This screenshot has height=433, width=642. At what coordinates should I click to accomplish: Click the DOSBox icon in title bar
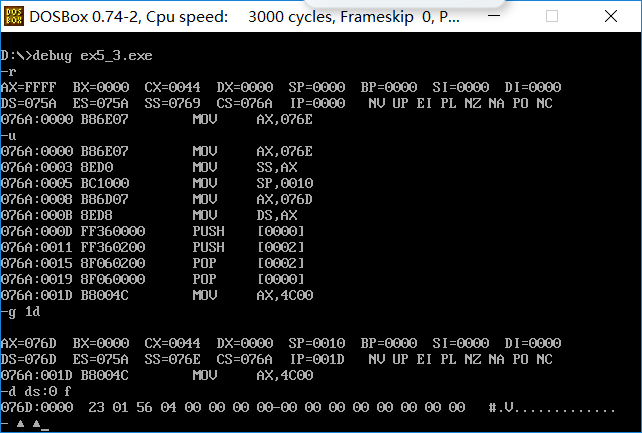[14, 16]
